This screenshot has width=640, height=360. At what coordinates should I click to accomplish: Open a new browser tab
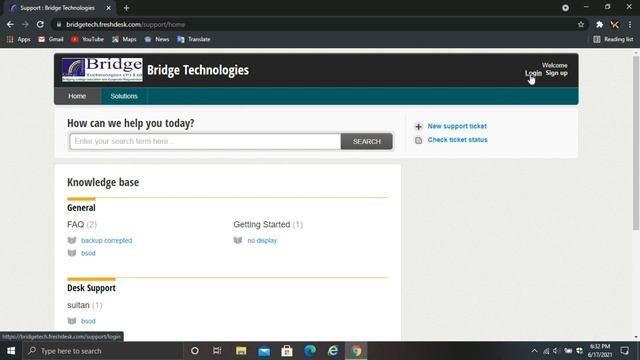click(x=126, y=8)
